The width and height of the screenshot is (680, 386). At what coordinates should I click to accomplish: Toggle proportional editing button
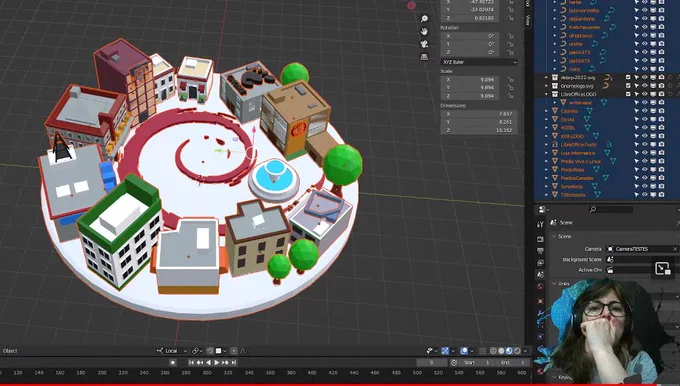[234, 351]
